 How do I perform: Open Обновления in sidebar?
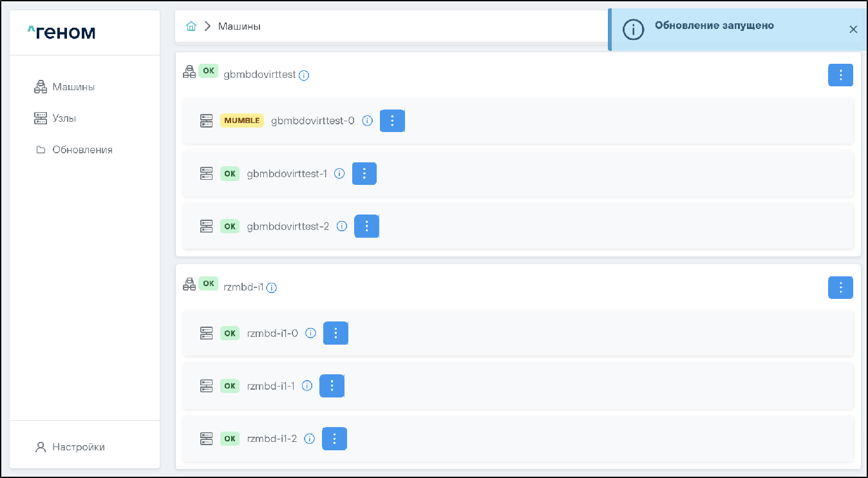[82, 150]
